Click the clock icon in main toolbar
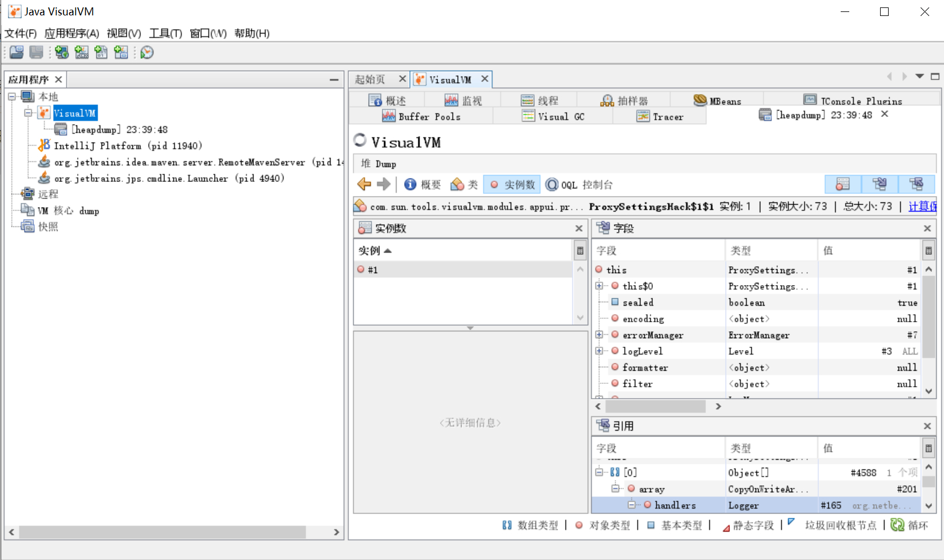Image resolution: width=944 pixels, height=560 pixels. [x=147, y=52]
